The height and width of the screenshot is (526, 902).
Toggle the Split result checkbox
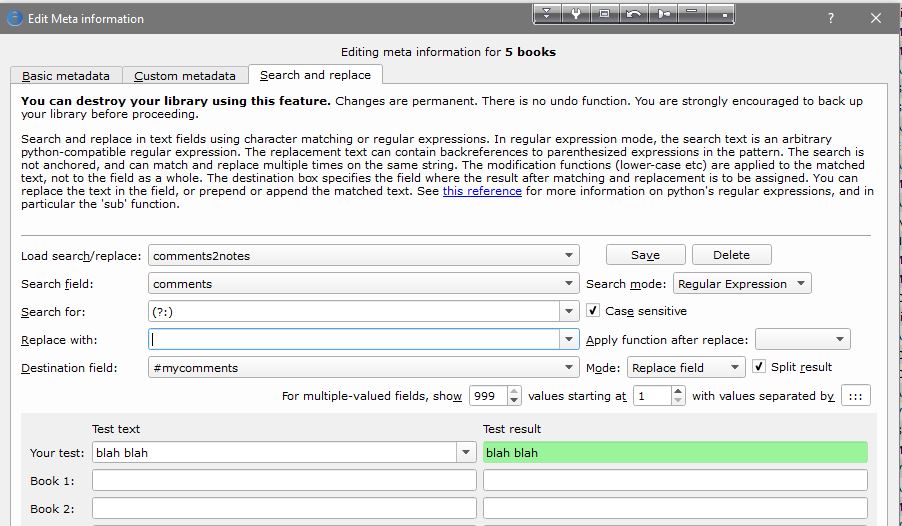759,367
